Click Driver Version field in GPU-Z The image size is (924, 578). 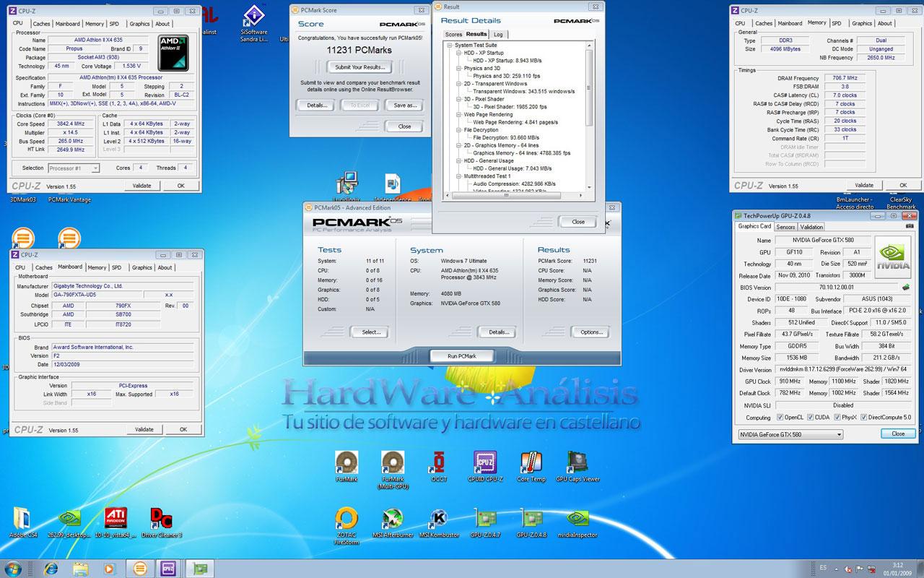(x=842, y=370)
